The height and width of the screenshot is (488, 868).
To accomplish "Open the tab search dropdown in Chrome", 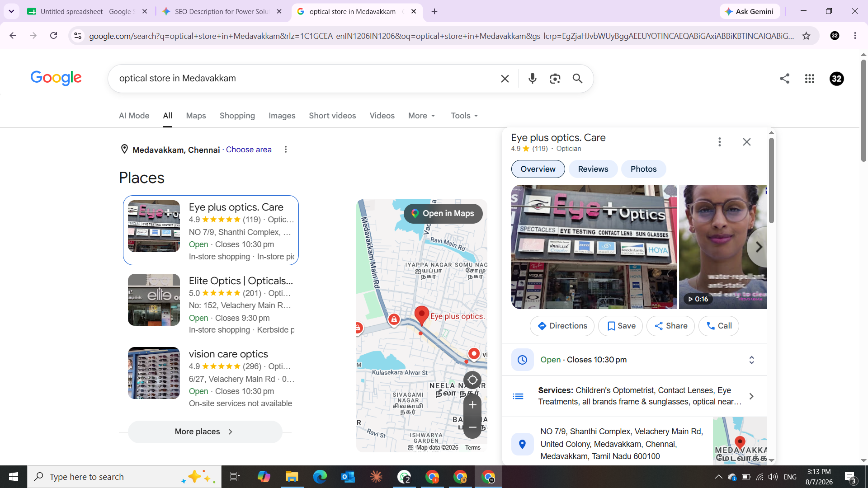I will pos(11,11).
